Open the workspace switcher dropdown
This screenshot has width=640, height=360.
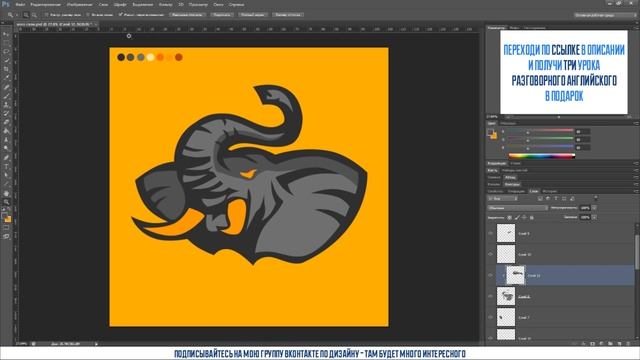pos(605,15)
